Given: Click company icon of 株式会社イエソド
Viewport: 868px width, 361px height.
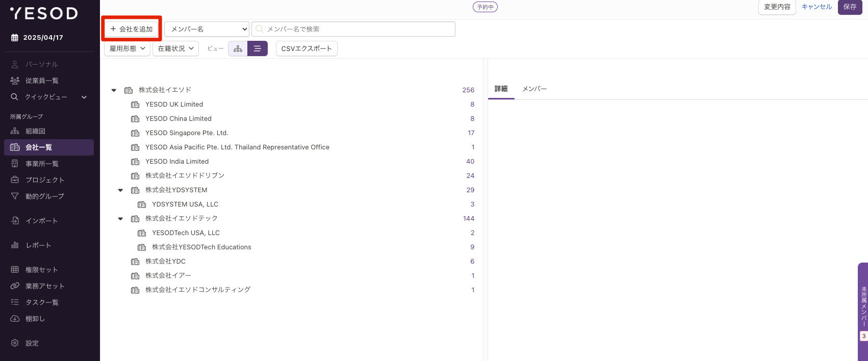Looking at the screenshot, I should click(129, 90).
